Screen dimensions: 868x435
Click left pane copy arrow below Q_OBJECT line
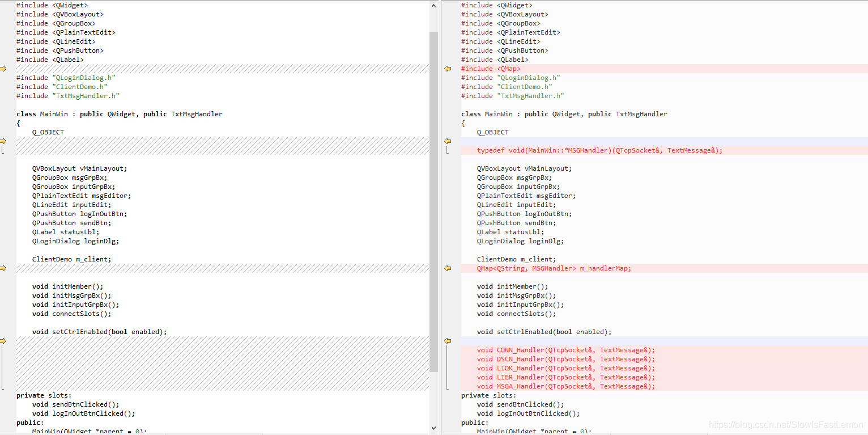pos(3,141)
